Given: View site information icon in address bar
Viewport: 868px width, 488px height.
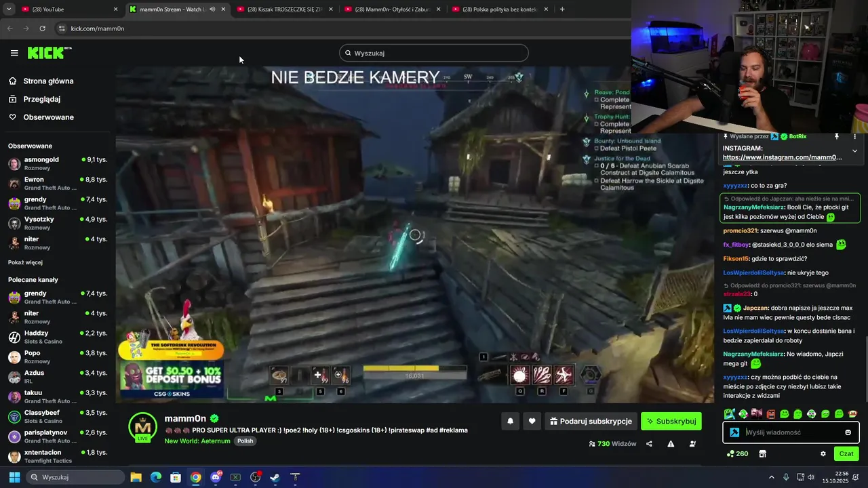Looking at the screenshot, I should (62, 28).
